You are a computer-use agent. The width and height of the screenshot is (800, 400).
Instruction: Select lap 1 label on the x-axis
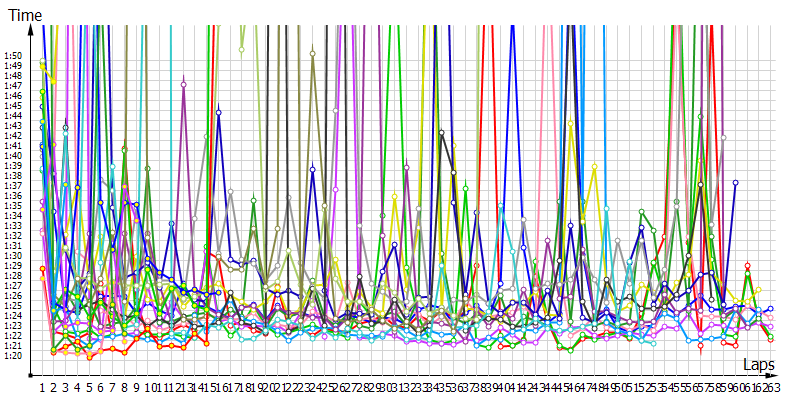[x=42, y=387]
